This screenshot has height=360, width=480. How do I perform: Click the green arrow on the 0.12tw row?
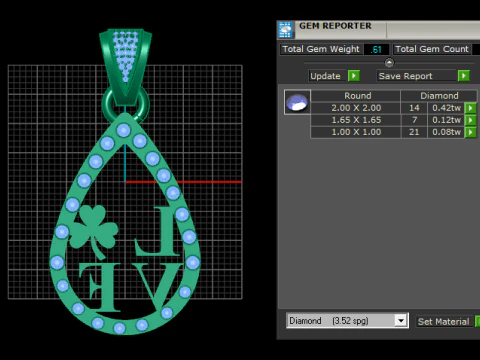pos(470,120)
